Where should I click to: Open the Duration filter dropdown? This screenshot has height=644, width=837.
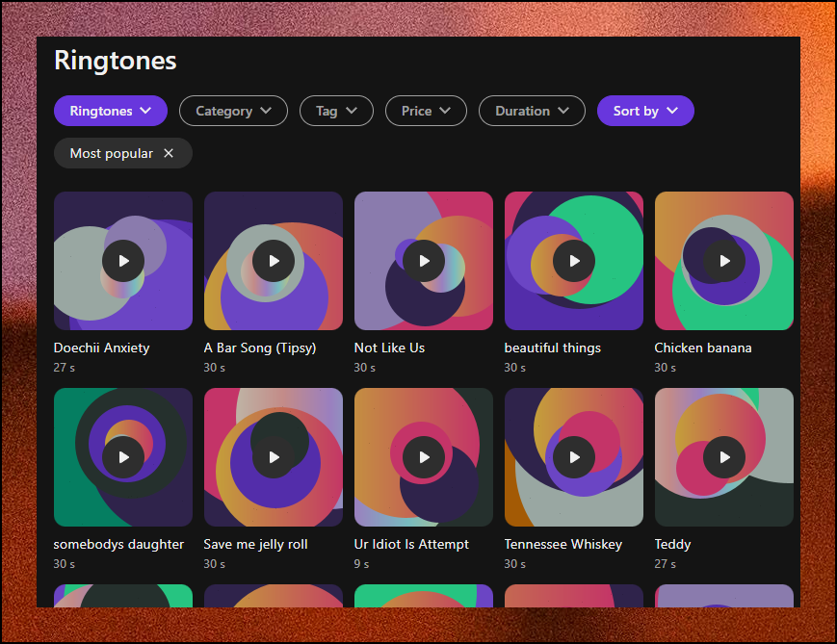click(533, 111)
